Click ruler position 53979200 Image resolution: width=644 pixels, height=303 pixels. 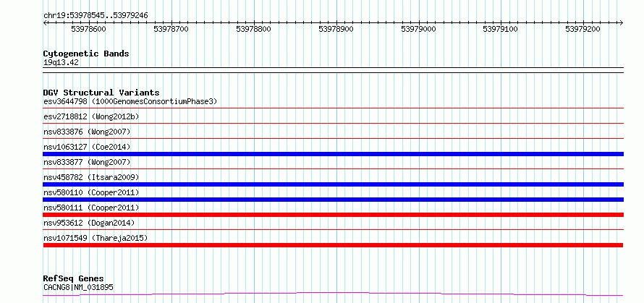point(582,29)
